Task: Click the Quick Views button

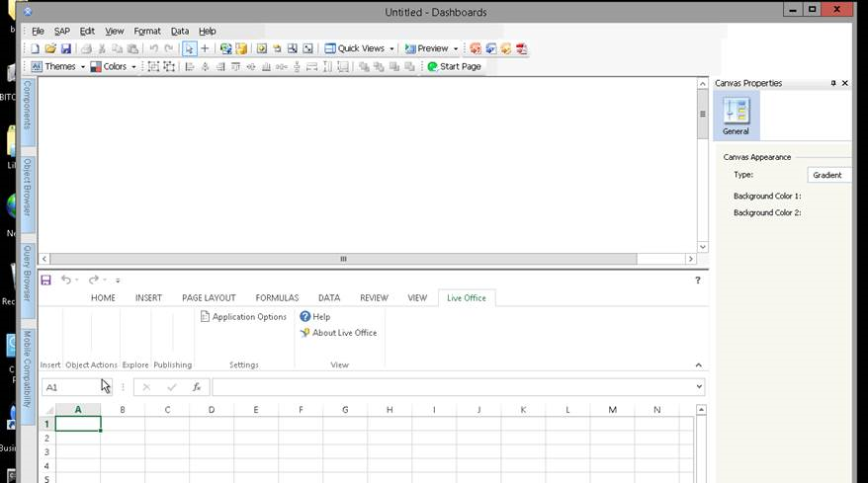Action: tap(354, 48)
